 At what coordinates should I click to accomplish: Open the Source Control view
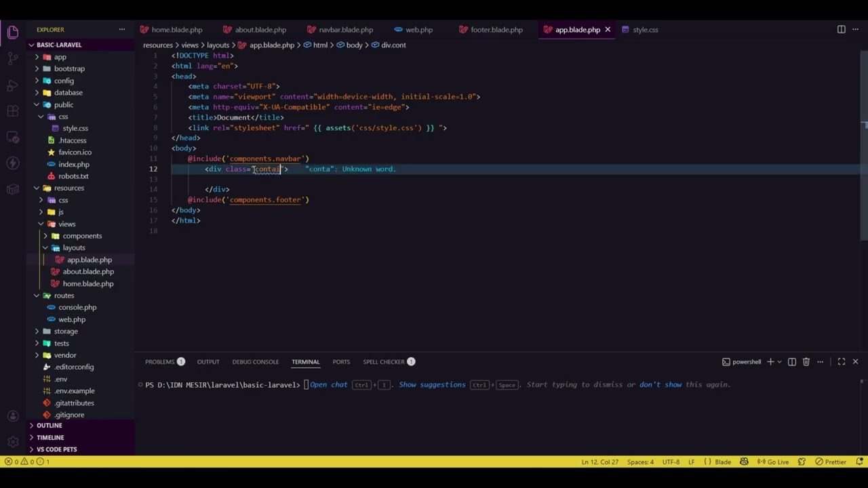click(x=12, y=58)
